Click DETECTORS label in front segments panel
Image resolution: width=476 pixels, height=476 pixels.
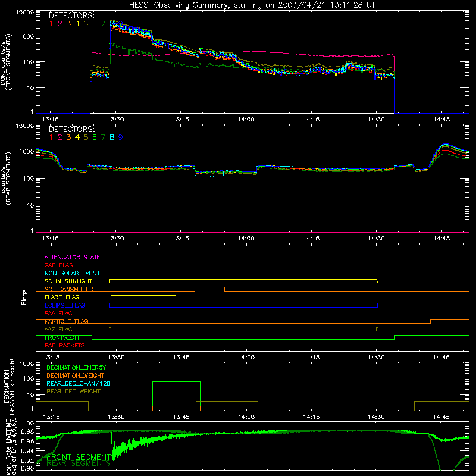click(71, 16)
